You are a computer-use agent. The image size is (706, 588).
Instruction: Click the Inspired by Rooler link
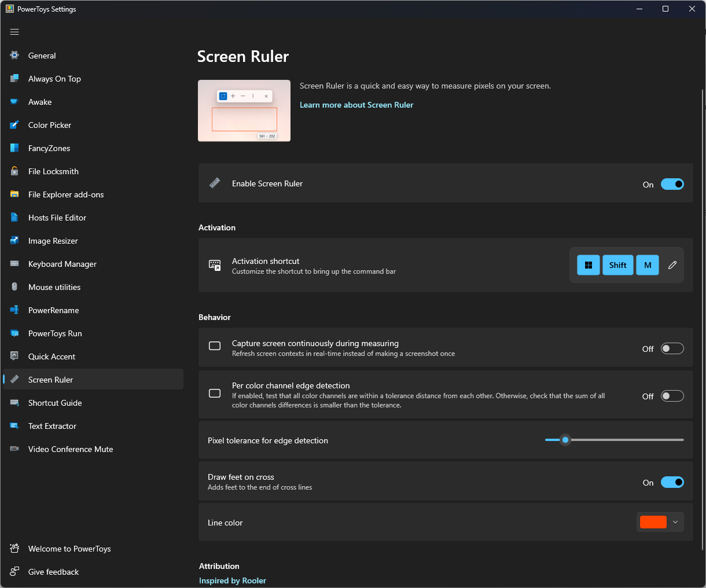coord(233,580)
